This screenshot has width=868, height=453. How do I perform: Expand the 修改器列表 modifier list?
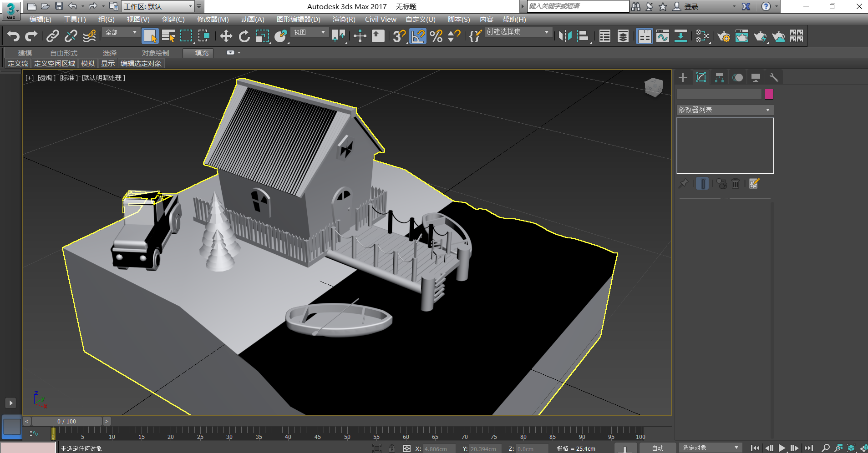point(724,110)
